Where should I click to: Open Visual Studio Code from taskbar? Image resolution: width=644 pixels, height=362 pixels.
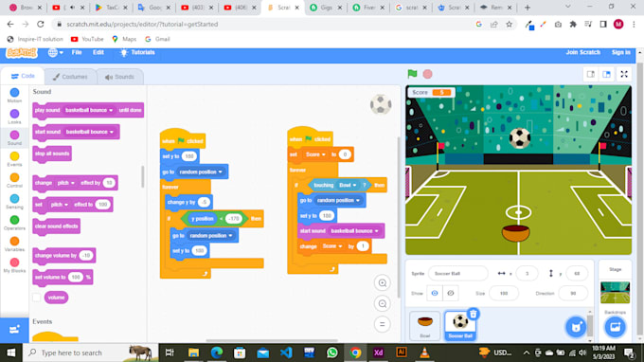286,353
